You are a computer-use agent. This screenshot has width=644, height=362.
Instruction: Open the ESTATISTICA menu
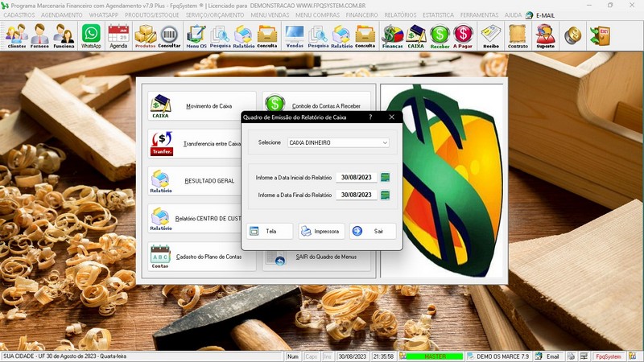coord(438,14)
